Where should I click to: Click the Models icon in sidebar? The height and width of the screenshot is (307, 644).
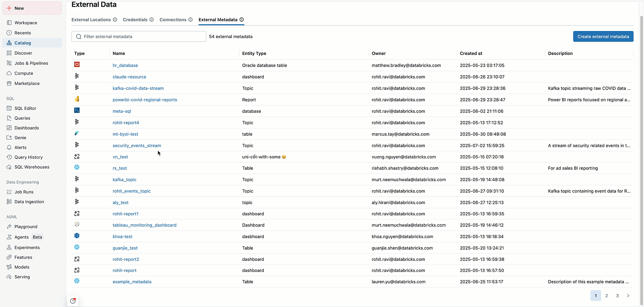tap(9, 267)
